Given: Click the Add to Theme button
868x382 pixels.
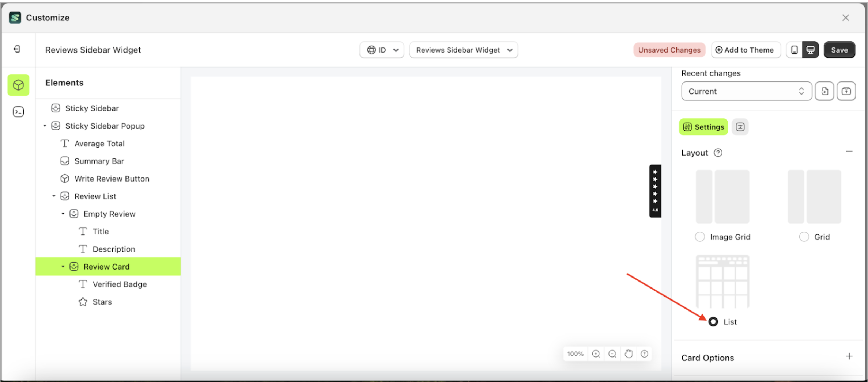Looking at the screenshot, I should click(x=746, y=50).
